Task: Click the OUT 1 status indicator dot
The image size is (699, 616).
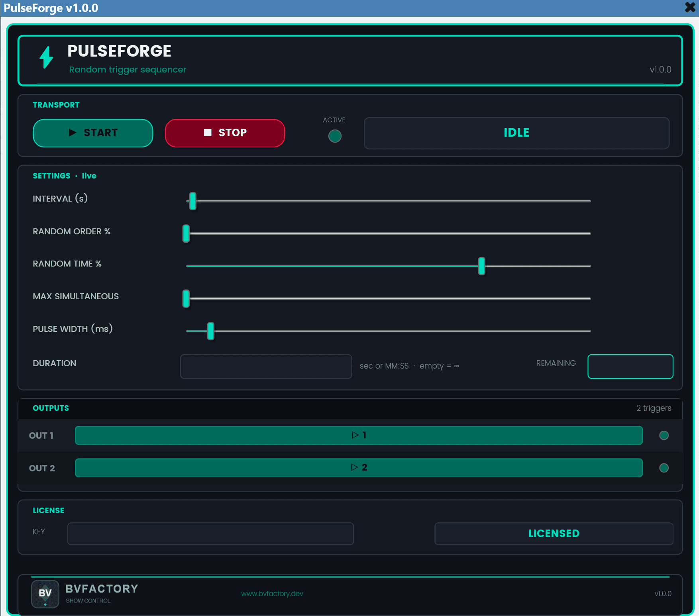Action: [664, 436]
